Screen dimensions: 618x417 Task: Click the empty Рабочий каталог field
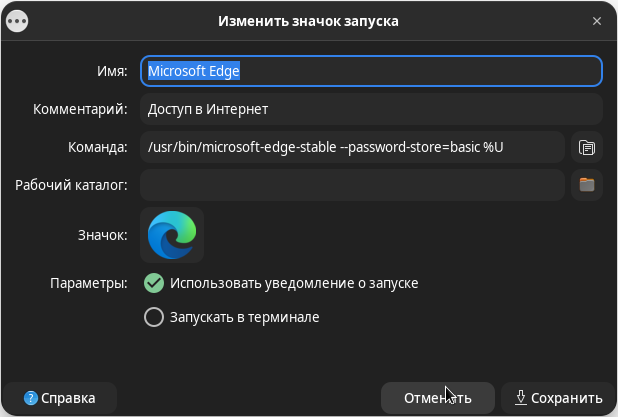352,185
